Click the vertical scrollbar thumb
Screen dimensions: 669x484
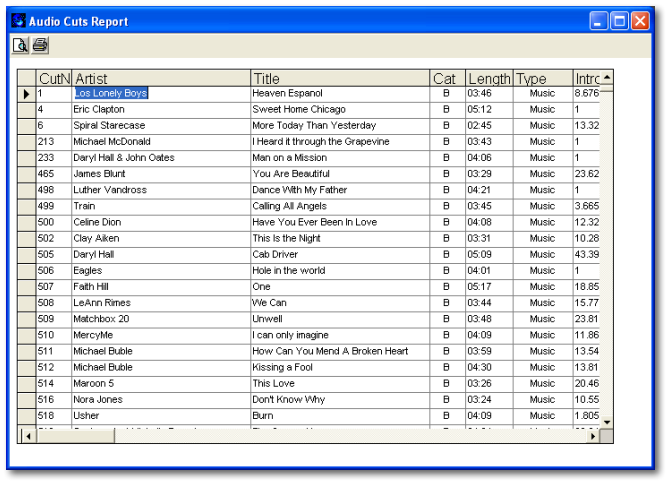[607, 88]
